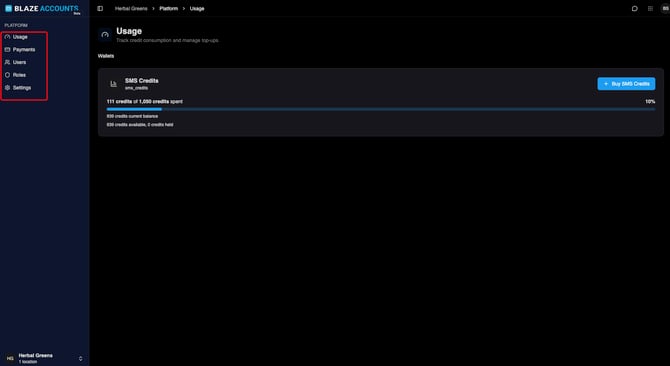Click the HG organization avatar
Image resolution: width=670 pixels, height=366 pixels.
click(10, 358)
